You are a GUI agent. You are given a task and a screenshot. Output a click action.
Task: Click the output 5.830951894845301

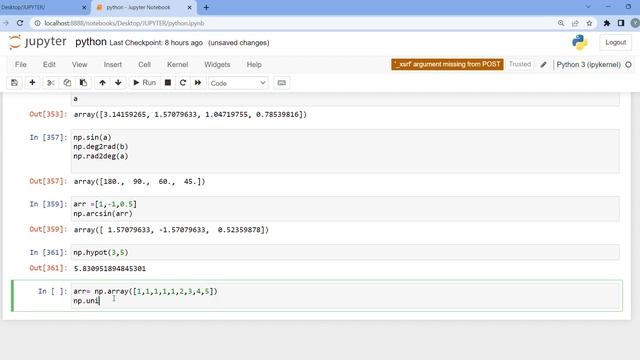(x=110, y=269)
